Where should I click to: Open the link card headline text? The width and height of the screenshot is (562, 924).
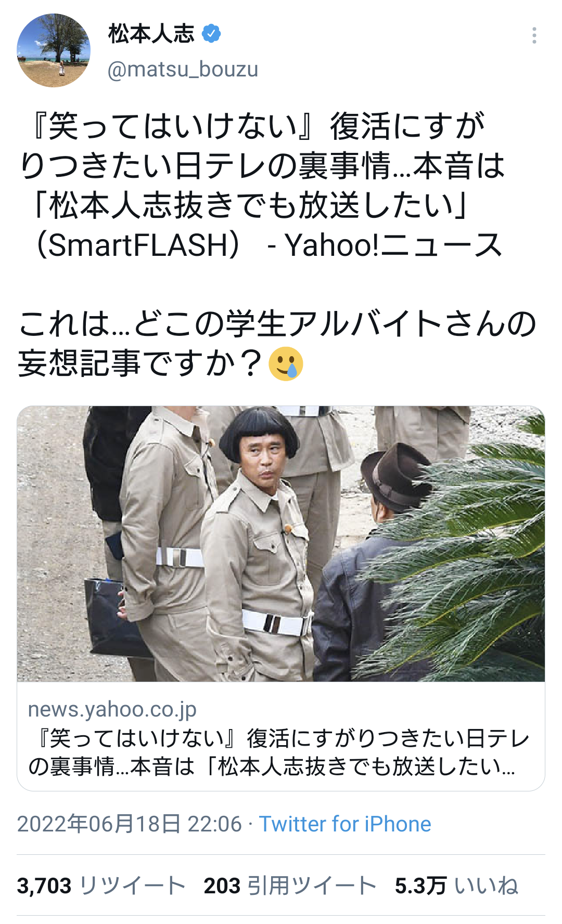click(x=278, y=752)
